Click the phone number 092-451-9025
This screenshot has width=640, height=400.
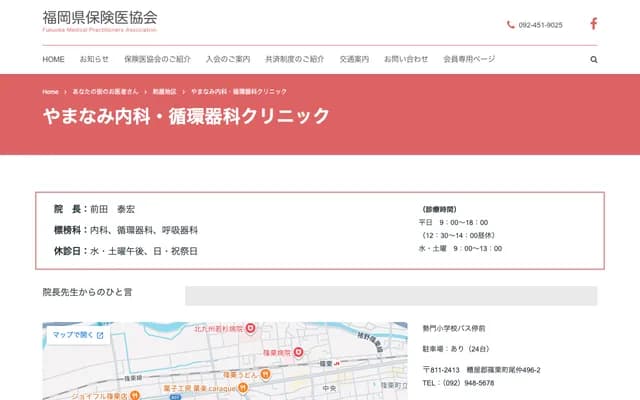[x=540, y=25]
